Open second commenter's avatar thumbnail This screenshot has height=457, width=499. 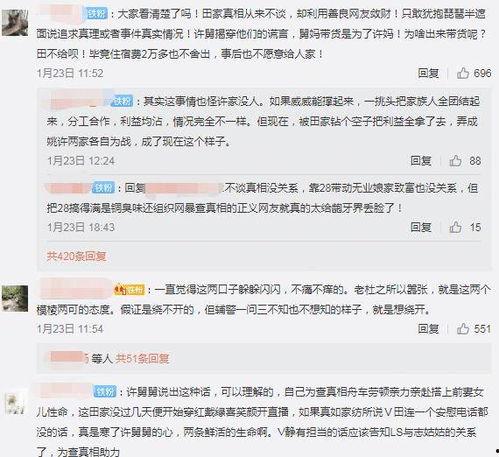[x=15, y=299]
